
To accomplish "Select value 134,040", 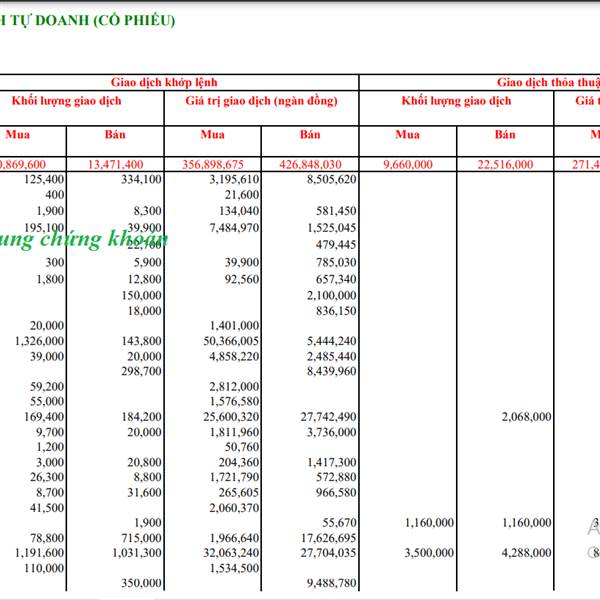I will click(239, 211).
